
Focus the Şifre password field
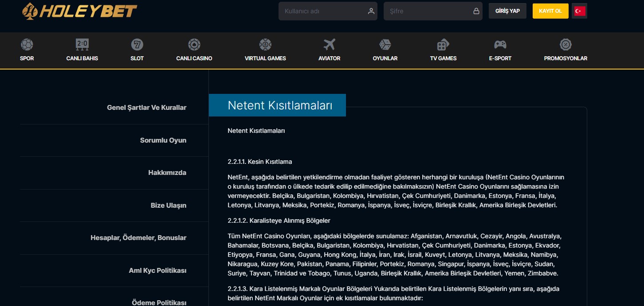click(x=433, y=11)
